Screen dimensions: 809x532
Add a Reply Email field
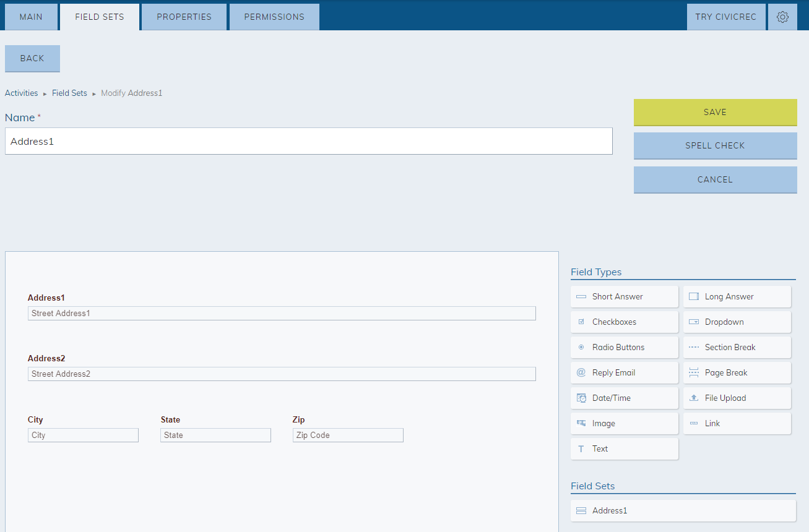pos(625,373)
